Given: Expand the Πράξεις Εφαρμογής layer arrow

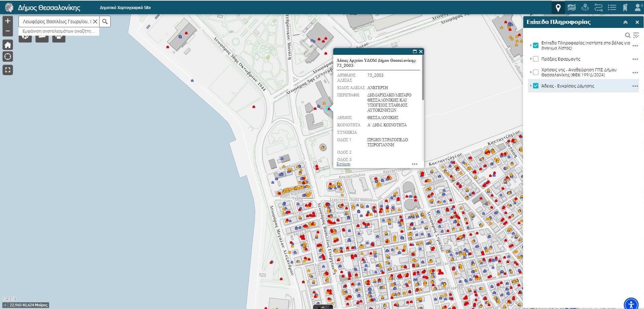Looking at the screenshot, I should tap(531, 59).
